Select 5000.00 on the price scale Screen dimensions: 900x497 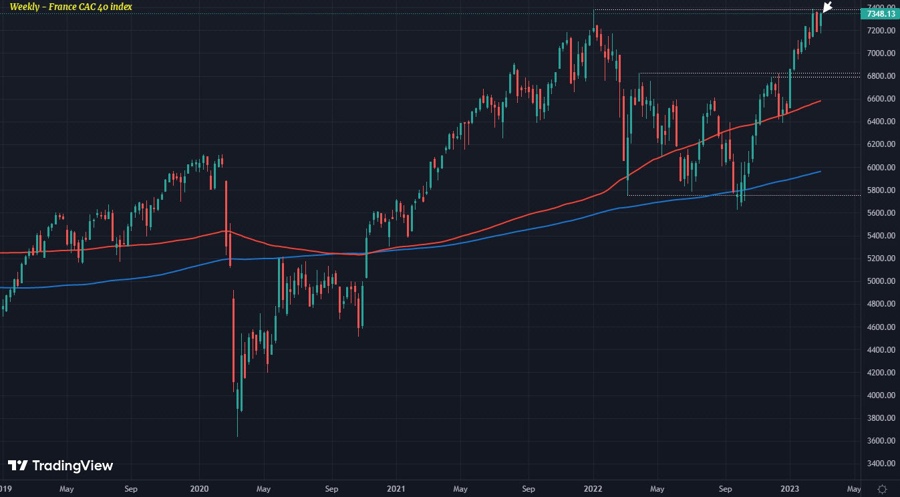[882, 281]
